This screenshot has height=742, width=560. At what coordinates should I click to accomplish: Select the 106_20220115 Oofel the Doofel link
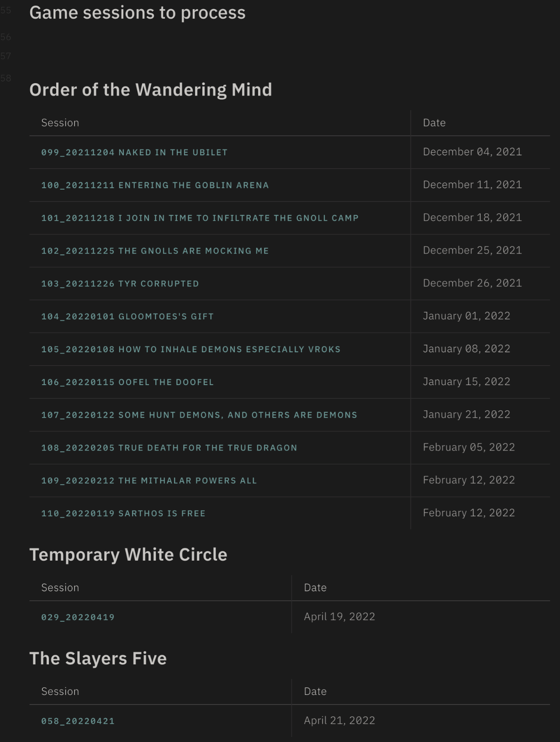click(127, 382)
